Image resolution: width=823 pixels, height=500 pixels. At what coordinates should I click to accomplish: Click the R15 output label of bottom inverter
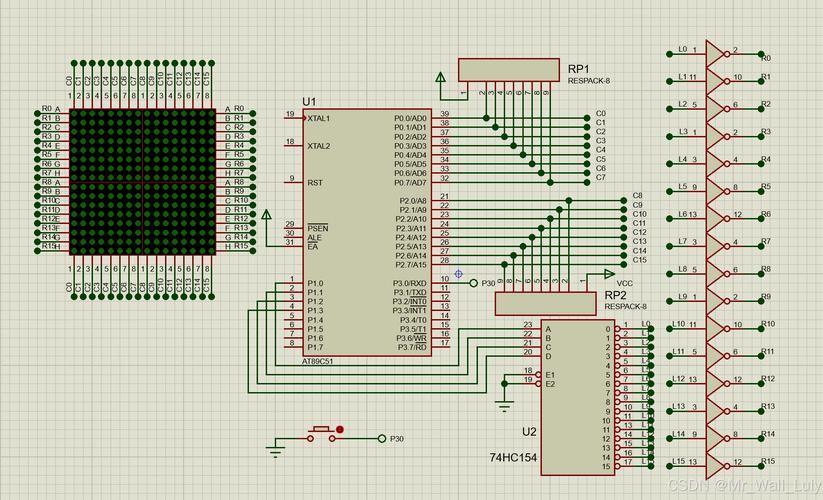coord(768,461)
